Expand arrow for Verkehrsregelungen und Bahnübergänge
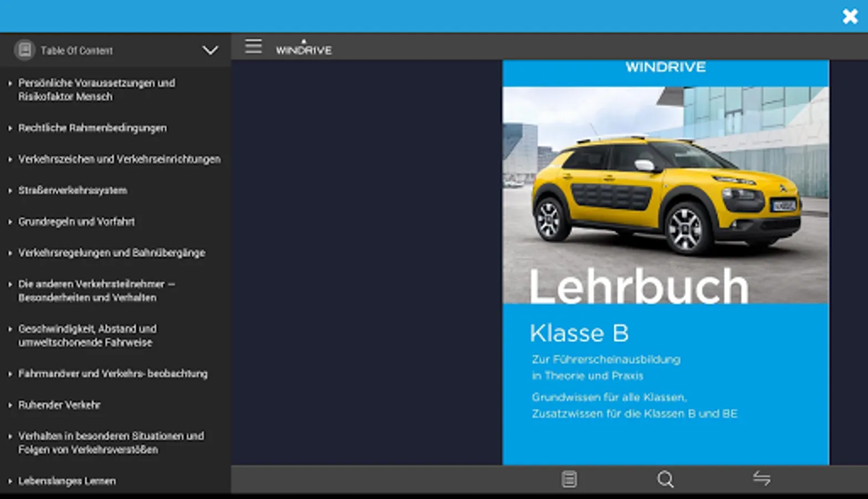Screen dimensions: 868x499 pos(10,253)
